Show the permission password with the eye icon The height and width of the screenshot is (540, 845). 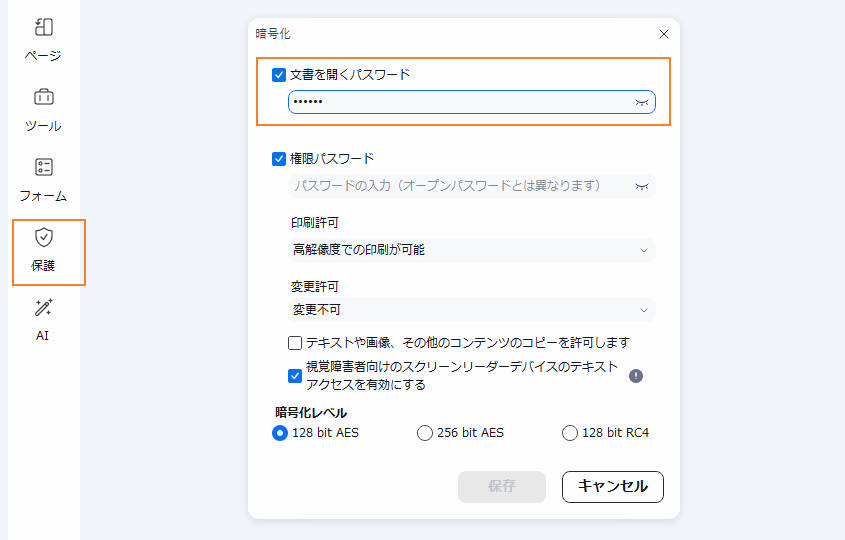641,186
